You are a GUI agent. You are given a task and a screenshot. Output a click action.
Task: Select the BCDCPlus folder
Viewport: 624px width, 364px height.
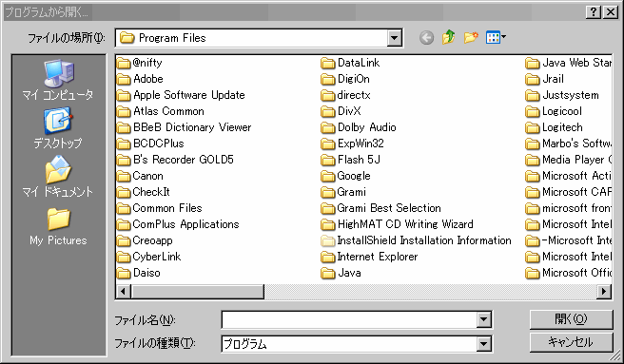coord(150,144)
